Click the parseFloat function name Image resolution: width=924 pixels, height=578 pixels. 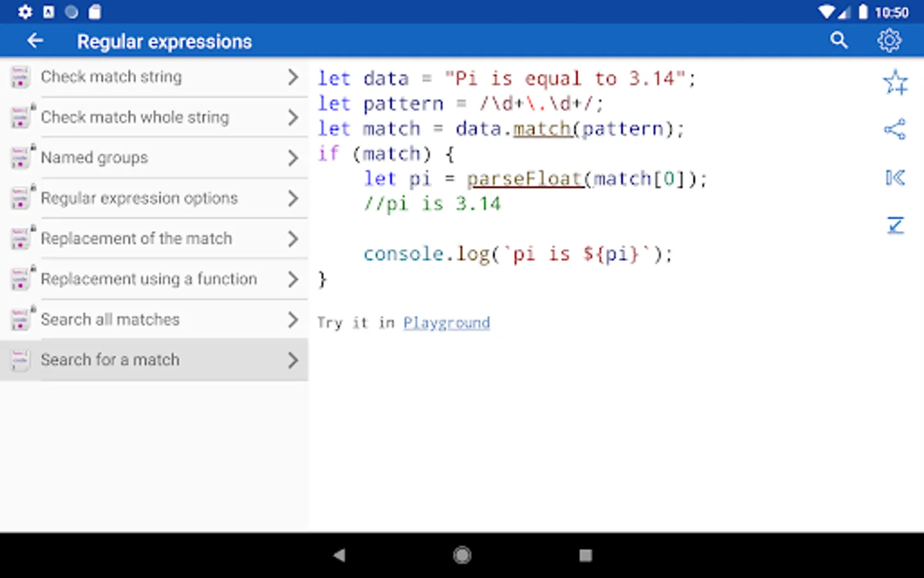[524, 179]
